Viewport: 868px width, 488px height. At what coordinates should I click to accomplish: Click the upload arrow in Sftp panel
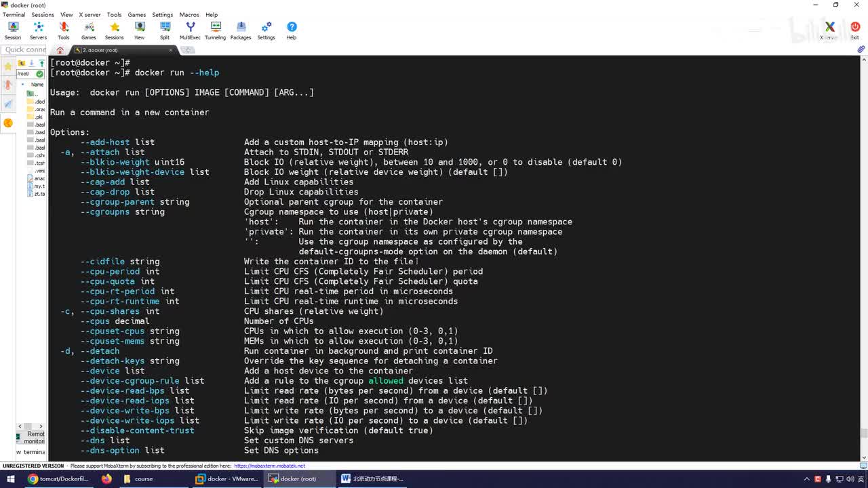[41, 64]
